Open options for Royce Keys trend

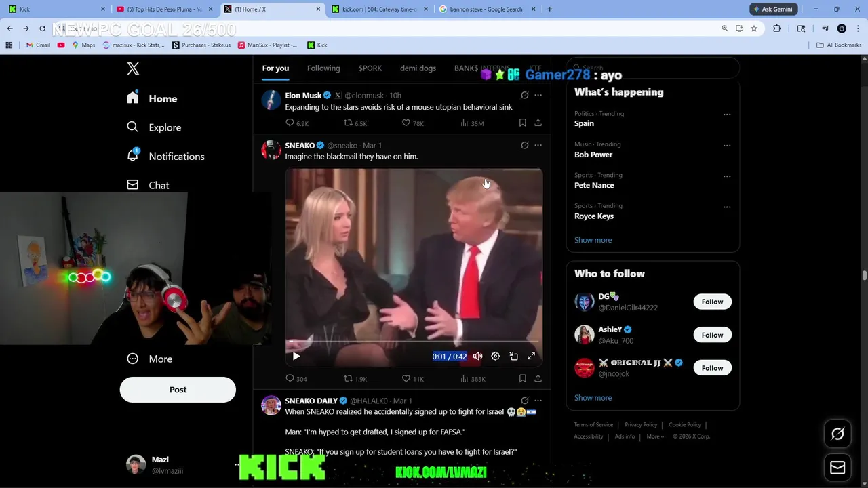click(x=727, y=207)
